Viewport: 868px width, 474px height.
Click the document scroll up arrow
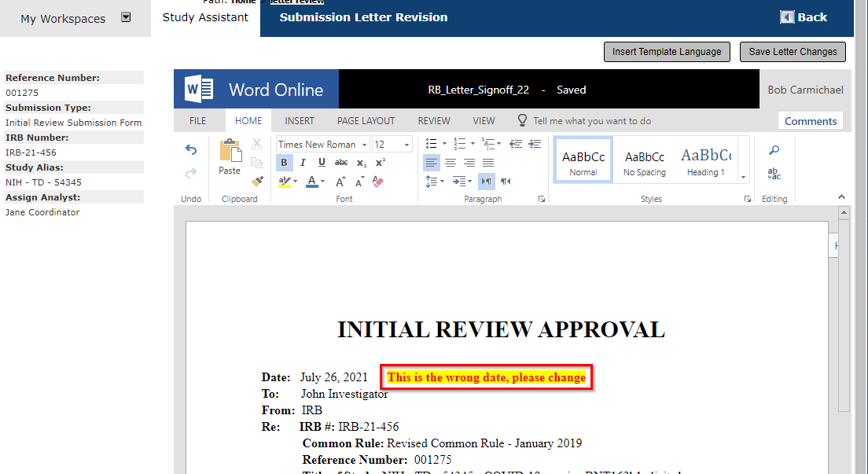tap(844, 212)
